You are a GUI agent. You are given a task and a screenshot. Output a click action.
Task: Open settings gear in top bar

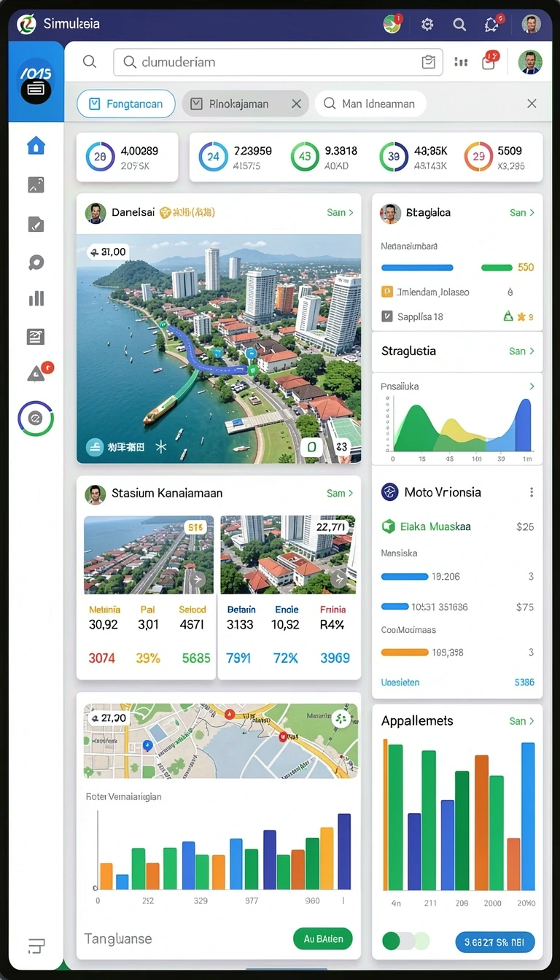click(427, 24)
